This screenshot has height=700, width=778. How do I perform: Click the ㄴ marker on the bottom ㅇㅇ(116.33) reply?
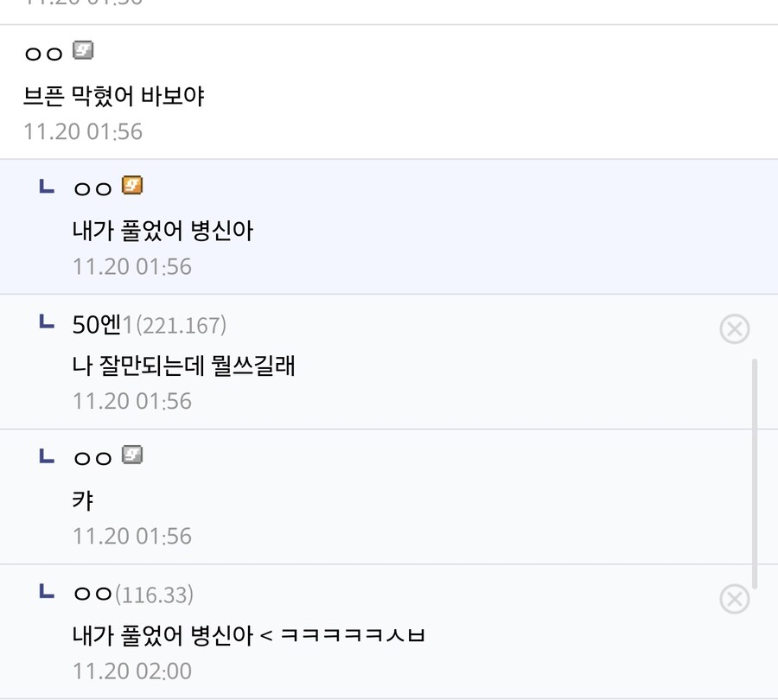tap(43, 595)
